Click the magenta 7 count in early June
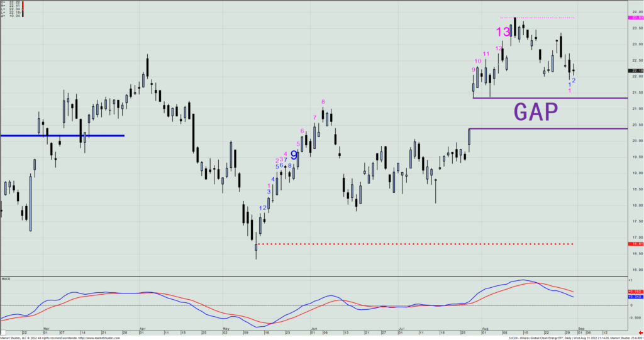 pyautogui.click(x=315, y=118)
